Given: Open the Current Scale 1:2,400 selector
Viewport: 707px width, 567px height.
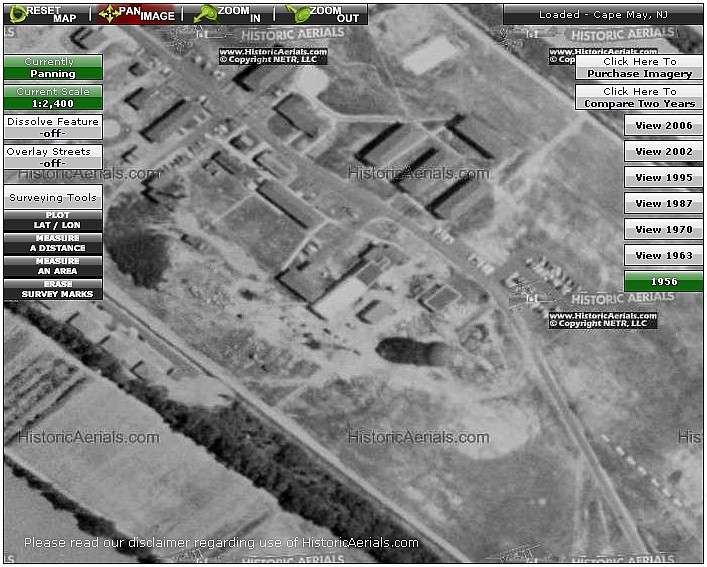Looking at the screenshot, I should coord(53,97).
